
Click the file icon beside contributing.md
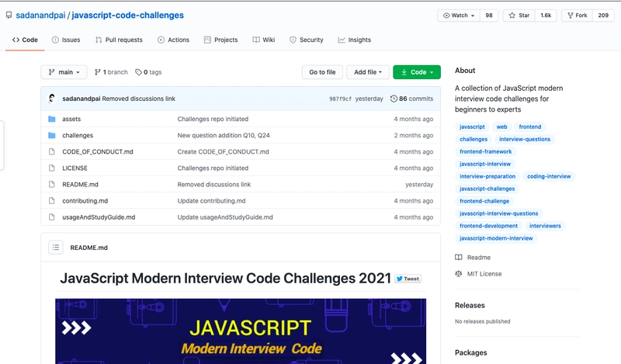51,200
